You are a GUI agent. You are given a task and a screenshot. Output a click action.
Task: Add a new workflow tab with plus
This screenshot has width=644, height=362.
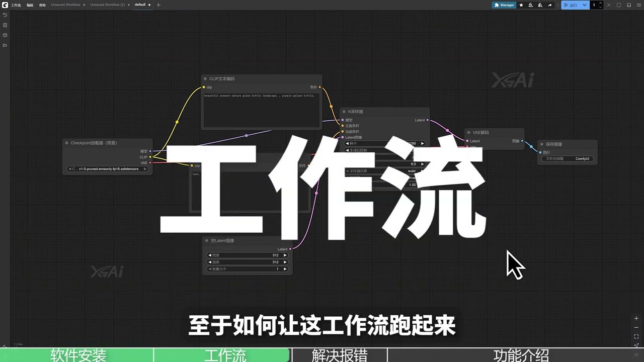point(158,5)
